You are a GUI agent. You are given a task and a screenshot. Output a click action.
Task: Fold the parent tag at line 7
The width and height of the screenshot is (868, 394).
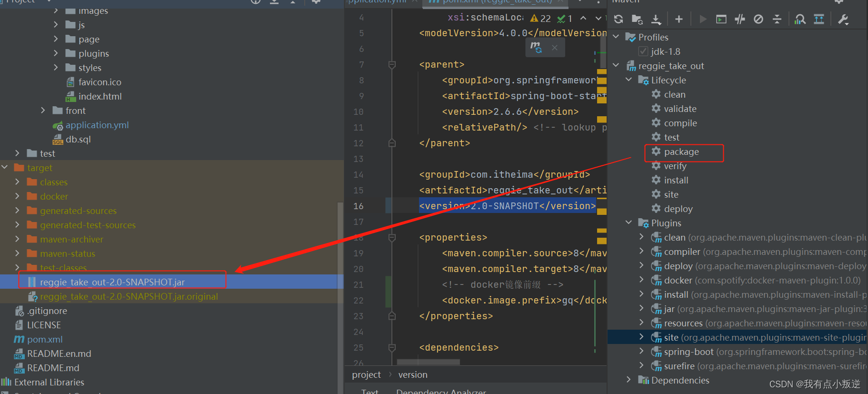tap(392, 64)
